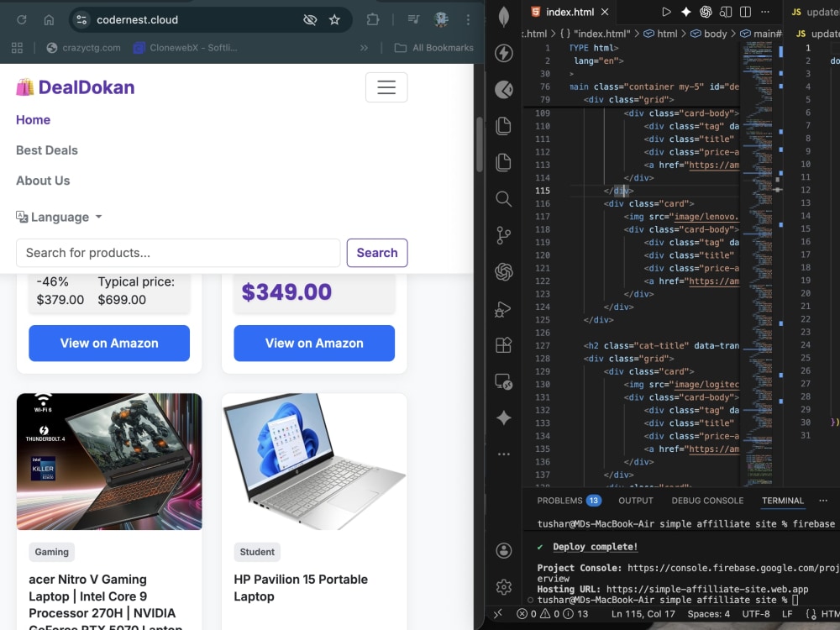The height and width of the screenshot is (630, 840).
Task: Open the Manage gear in VS Code
Action: click(503, 586)
